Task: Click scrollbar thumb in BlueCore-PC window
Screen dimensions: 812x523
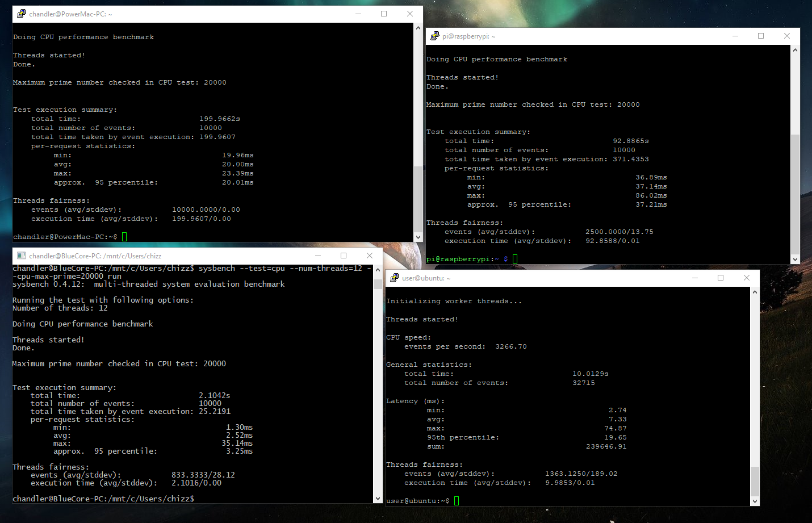Action: 378,284
